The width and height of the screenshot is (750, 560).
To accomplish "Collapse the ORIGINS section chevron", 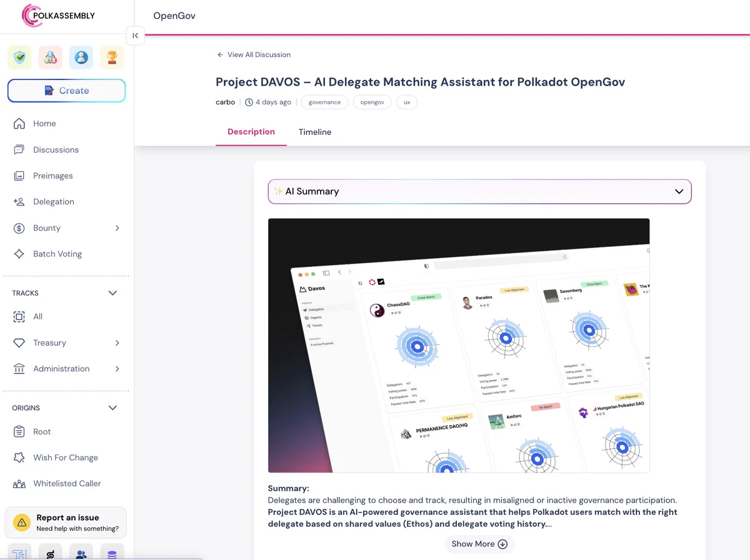I will (112, 408).
